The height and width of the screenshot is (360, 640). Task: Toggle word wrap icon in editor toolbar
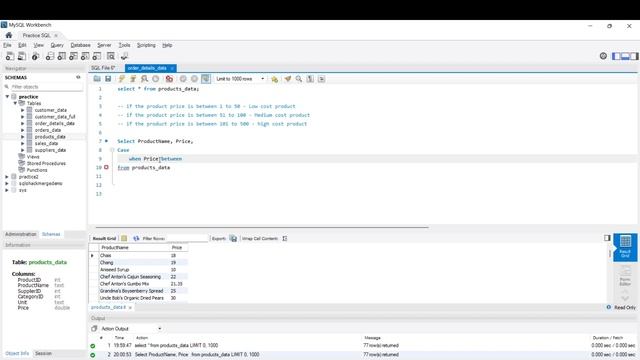pos(322,79)
